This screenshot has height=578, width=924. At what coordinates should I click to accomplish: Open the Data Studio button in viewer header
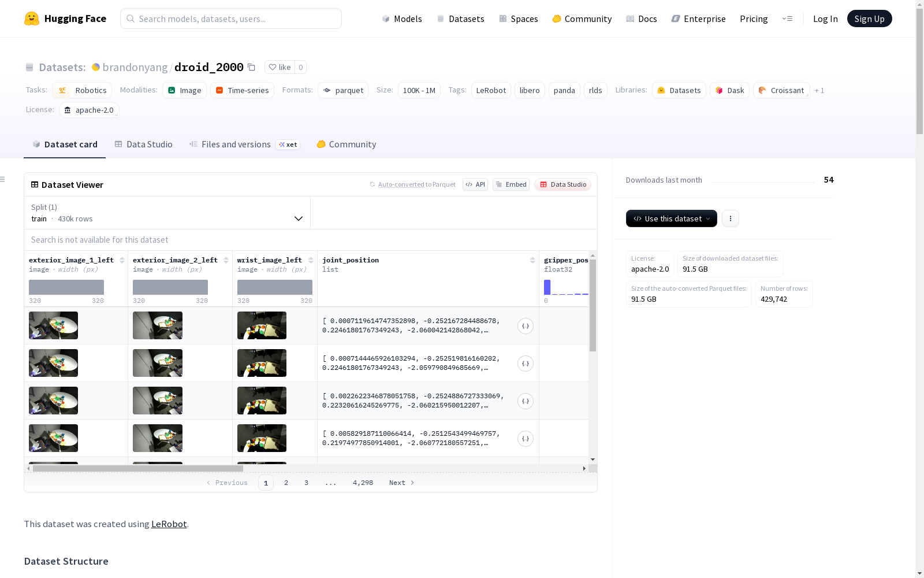pos(562,184)
